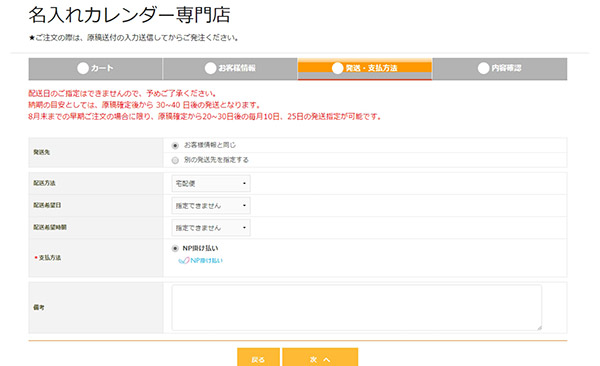Image resolution: width=600 pixels, height=366 pixels.
Task: Open the 配送方法 dropdown showing 宅配便
Action: click(x=211, y=183)
